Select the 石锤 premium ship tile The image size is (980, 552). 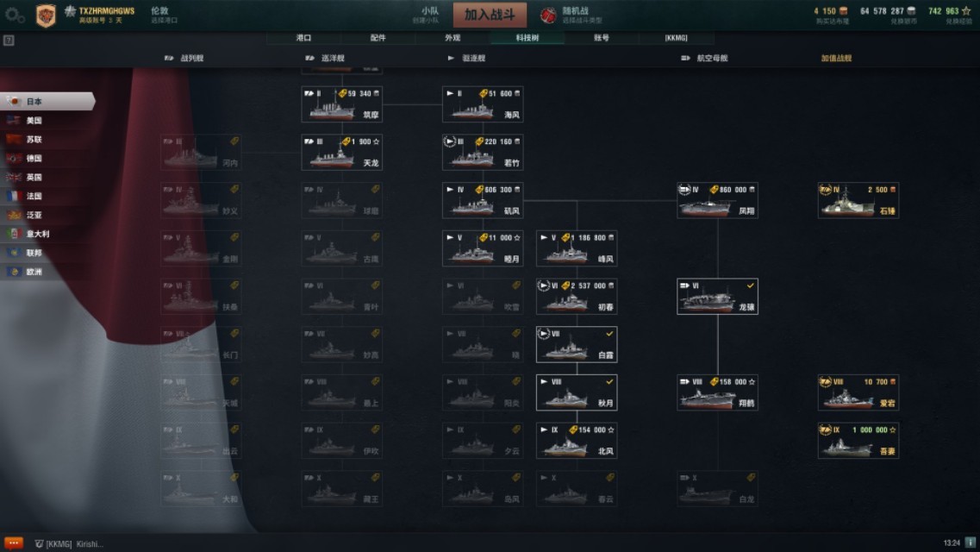(x=858, y=201)
